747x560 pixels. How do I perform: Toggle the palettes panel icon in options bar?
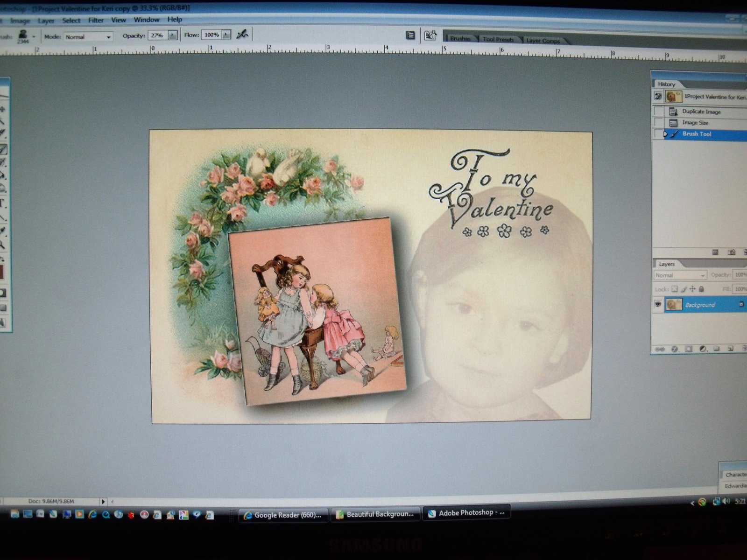[410, 35]
